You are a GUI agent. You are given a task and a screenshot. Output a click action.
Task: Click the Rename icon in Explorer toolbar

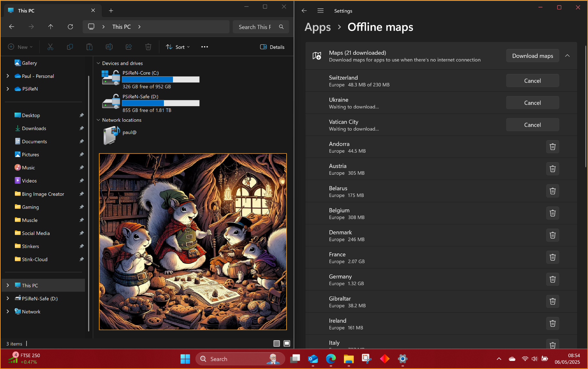pyautogui.click(x=109, y=47)
